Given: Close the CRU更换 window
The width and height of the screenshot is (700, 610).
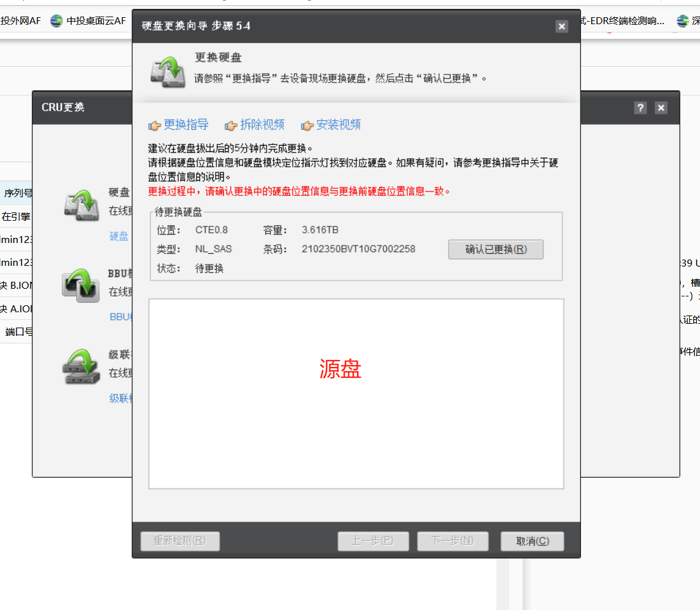Looking at the screenshot, I should (x=661, y=107).
